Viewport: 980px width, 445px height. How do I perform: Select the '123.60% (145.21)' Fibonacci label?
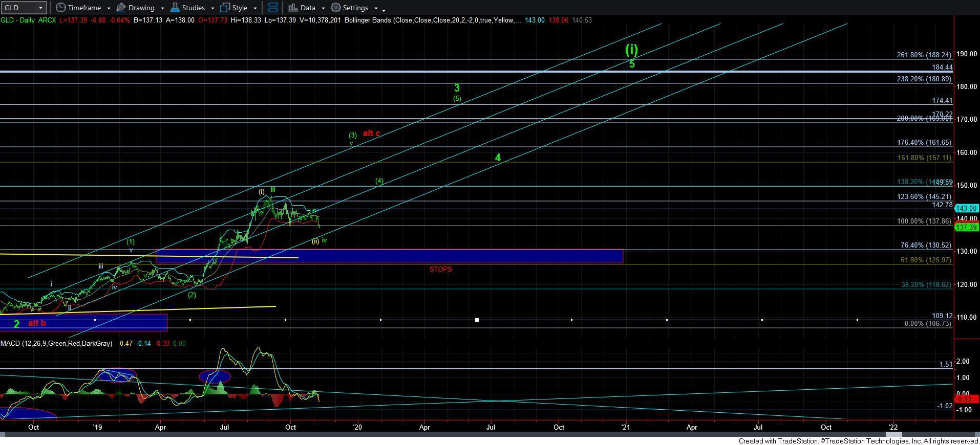(x=924, y=196)
